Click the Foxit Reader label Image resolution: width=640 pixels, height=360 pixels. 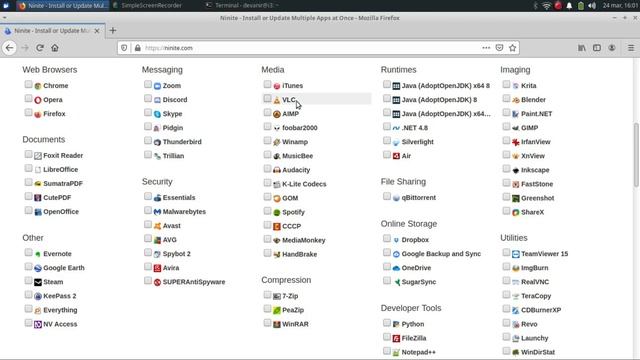coord(63,156)
